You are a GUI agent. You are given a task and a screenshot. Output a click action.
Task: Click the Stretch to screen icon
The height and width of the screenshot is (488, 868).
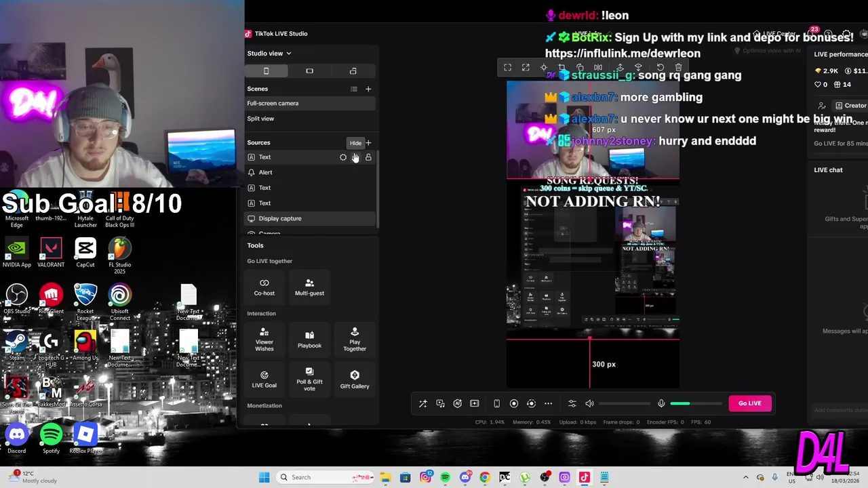pos(526,68)
